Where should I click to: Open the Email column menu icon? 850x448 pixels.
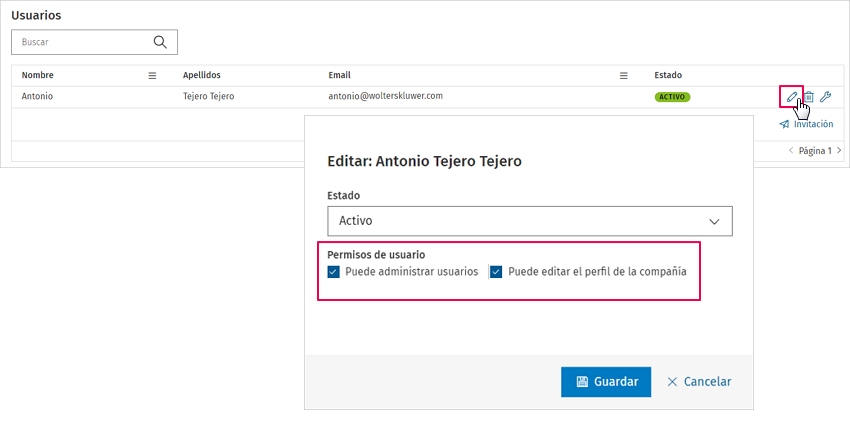click(624, 75)
